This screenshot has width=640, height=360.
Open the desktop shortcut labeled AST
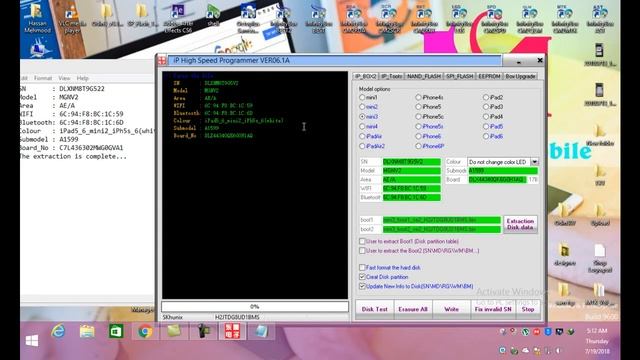click(600, 19)
